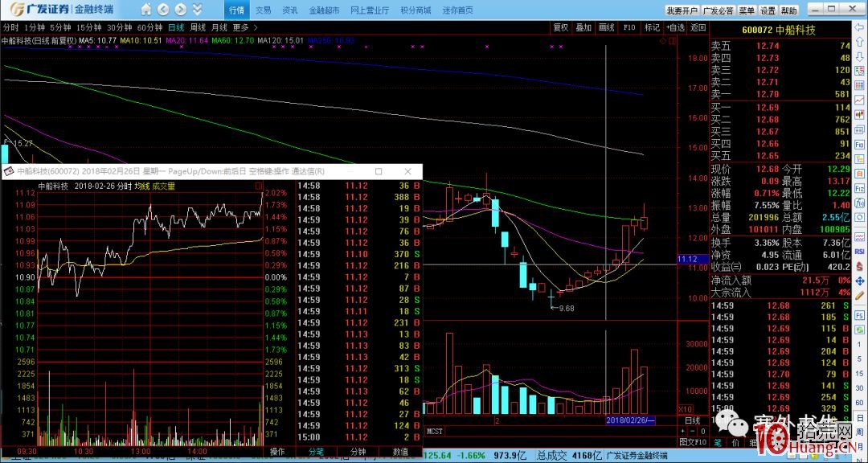Image resolution: width=868 pixels, height=463 pixels.
Task: Add stock with +自选 button
Action: [675, 27]
